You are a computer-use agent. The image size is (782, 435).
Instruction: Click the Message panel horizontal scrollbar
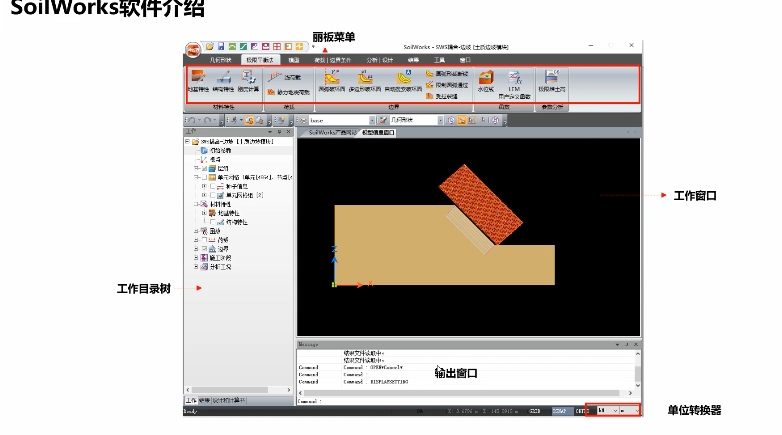coord(465,393)
